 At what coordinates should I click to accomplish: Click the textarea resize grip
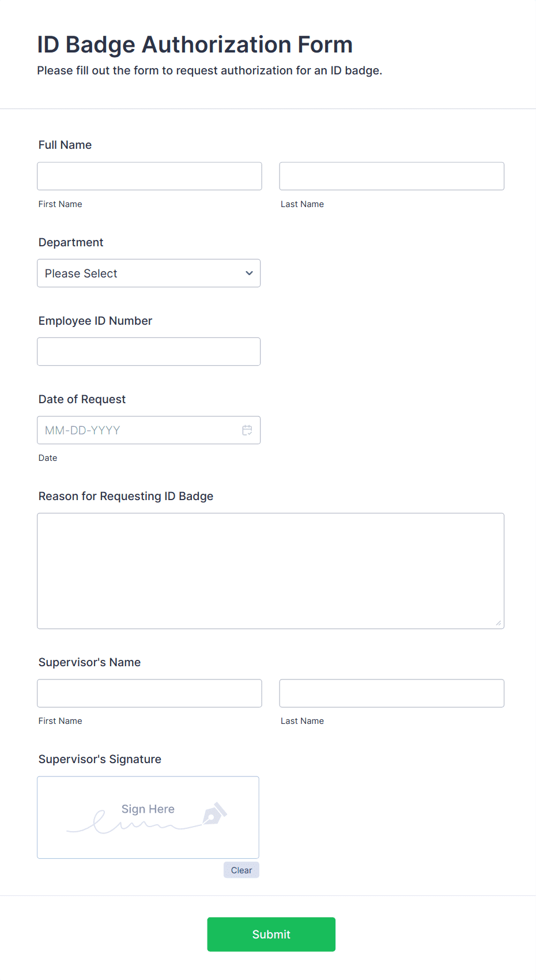pyautogui.click(x=498, y=623)
